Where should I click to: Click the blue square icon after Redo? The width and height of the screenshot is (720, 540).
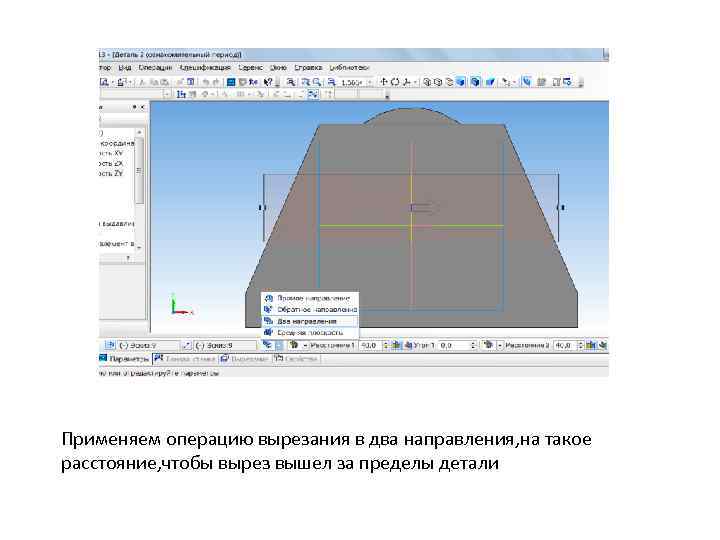click(x=231, y=82)
